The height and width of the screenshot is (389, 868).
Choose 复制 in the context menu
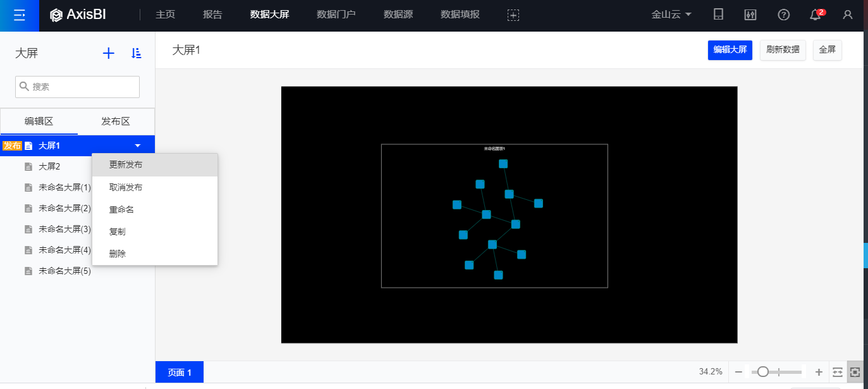[155, 232]
